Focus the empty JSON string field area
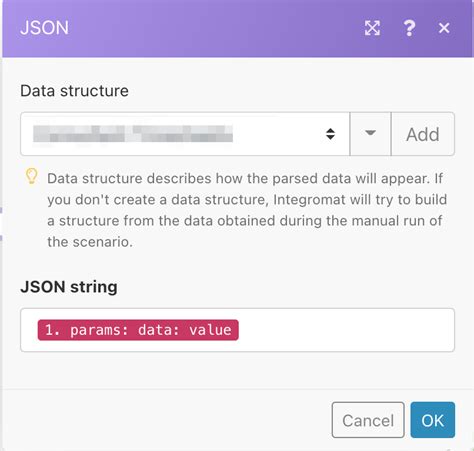The image size is (474, 451). point(347,330)
